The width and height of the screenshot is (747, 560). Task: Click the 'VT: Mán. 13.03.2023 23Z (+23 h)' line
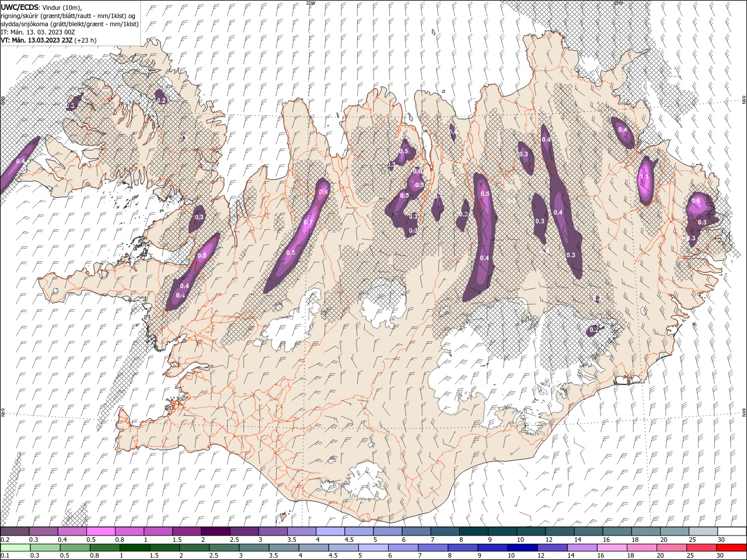tap(48, 40)
